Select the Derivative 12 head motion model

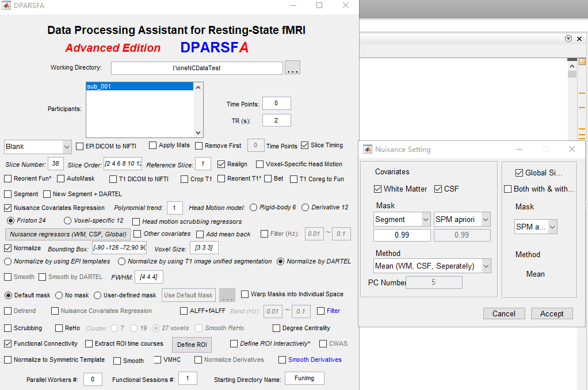306,208
